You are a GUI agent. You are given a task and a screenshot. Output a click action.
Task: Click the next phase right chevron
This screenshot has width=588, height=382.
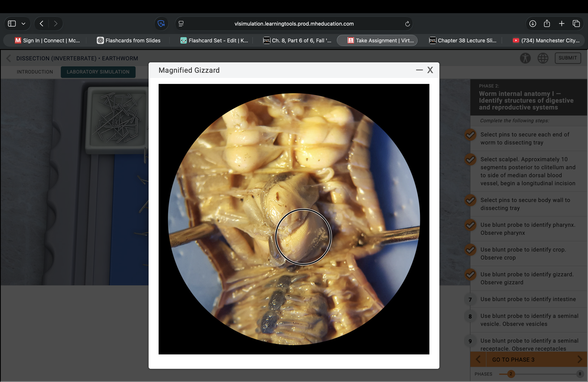pyautogui.click(x=580, y=359)
